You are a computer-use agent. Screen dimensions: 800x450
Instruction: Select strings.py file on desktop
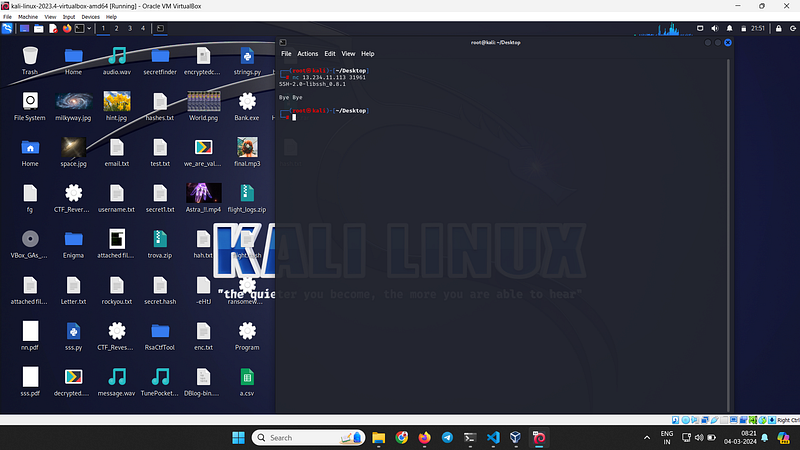click(x=247, y=61)
